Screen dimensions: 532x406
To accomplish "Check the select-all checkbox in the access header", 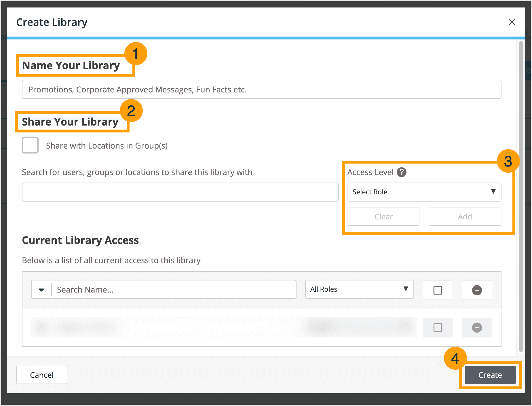I will click(x=438, y=290).
